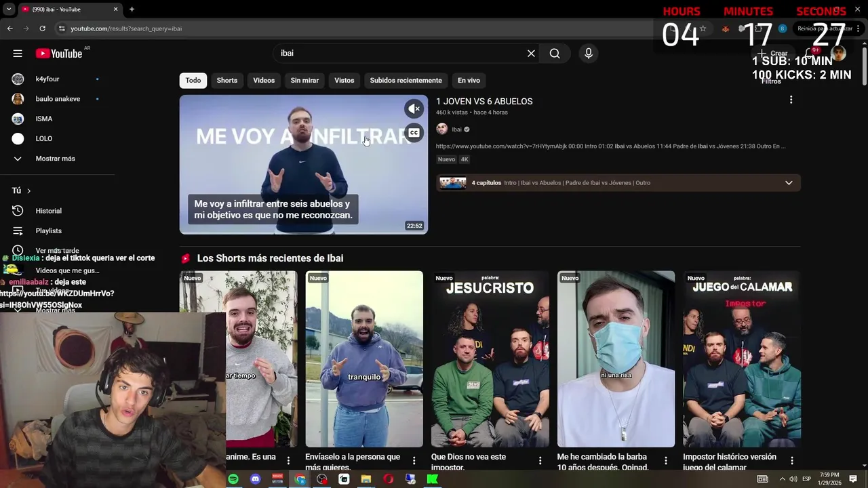Open File Explorer from the taskbar

pyautogui.click(x=366, y=479)
